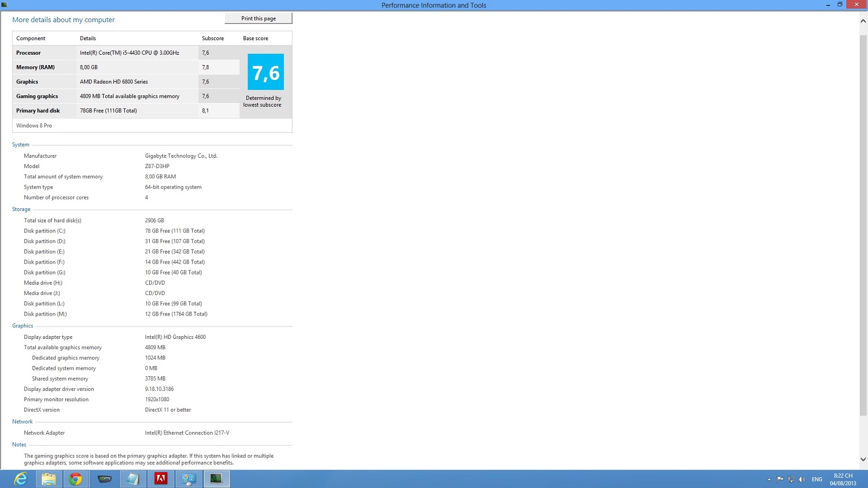This screenshot has height=488, width=868.
Task: Click the 7,6 base score tile
Action: [266, 72]
